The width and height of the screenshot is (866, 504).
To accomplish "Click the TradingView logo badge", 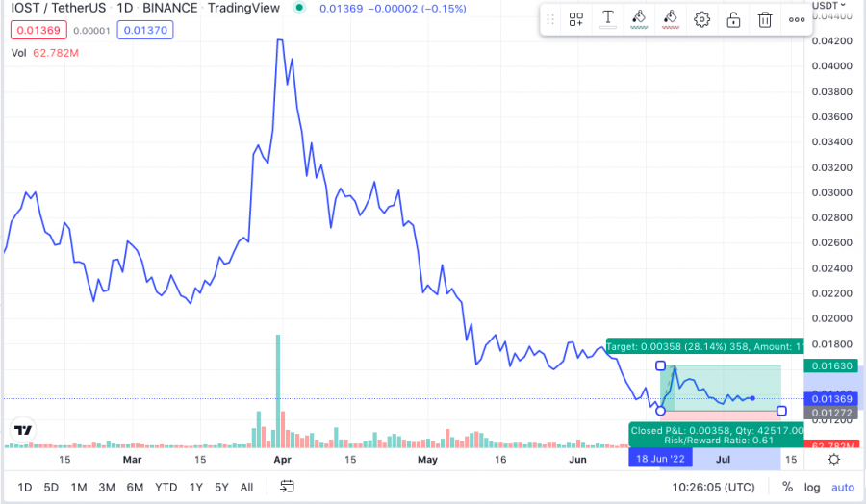I will tap(23, 430).
